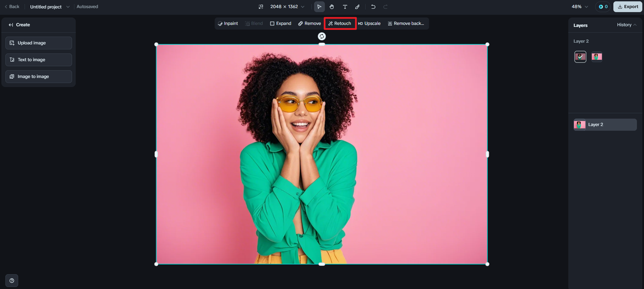Use the Inpaint tool

coord(228,24)
